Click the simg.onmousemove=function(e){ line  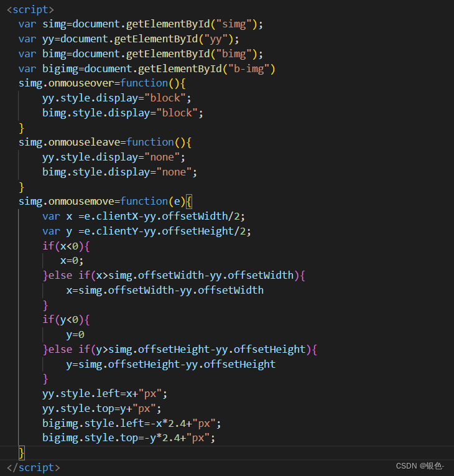(x=105, y=202)
